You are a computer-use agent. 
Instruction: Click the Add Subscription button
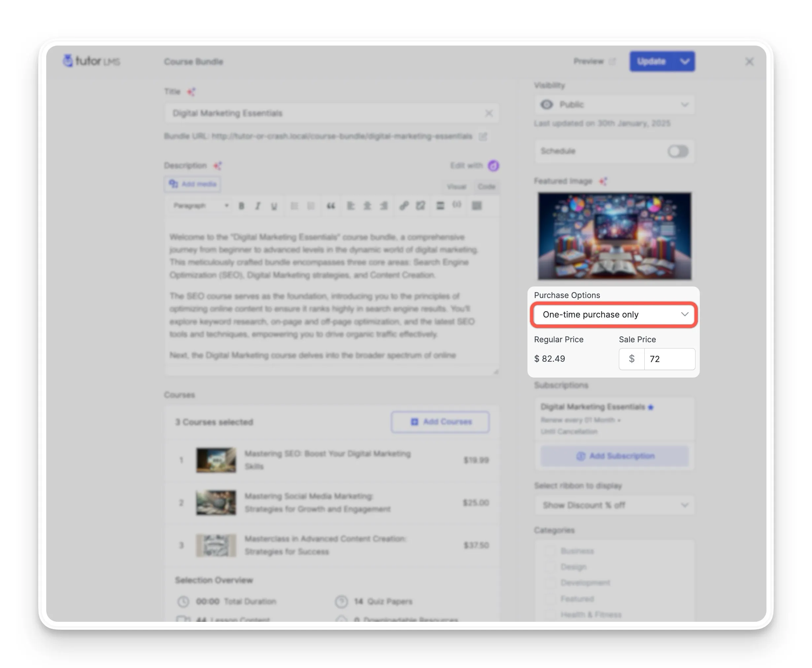(615, 456)
